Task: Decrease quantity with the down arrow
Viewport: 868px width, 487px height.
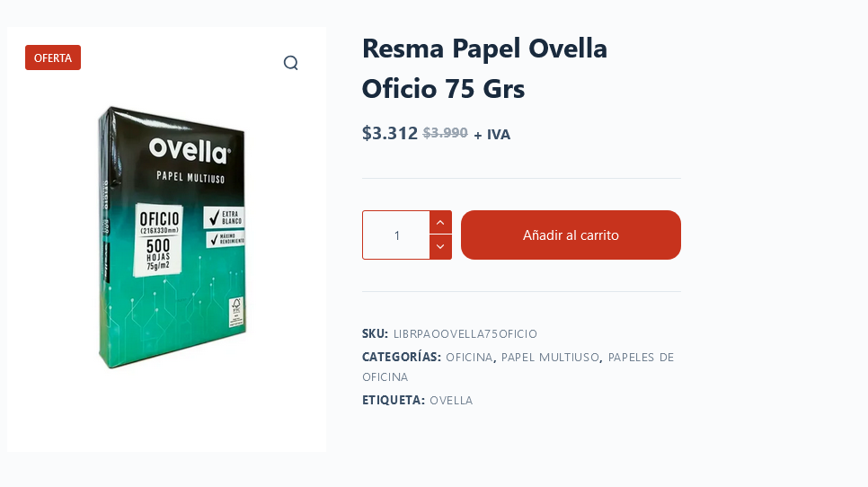Action: click(x=440, y=247)
